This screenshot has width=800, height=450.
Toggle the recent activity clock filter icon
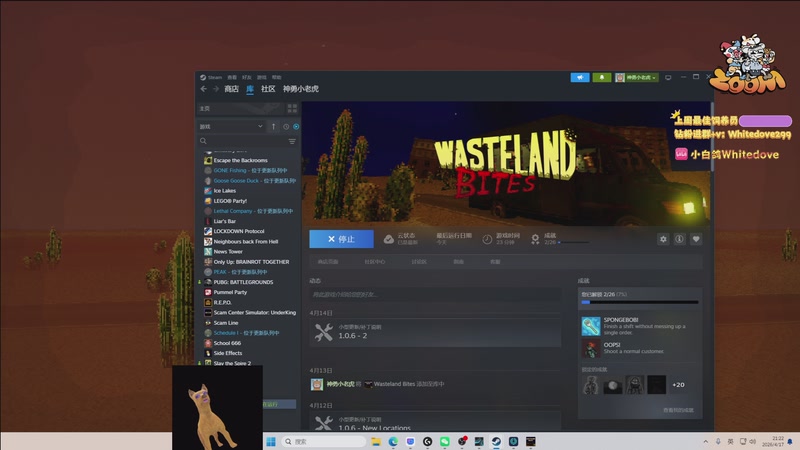point(286,127)
